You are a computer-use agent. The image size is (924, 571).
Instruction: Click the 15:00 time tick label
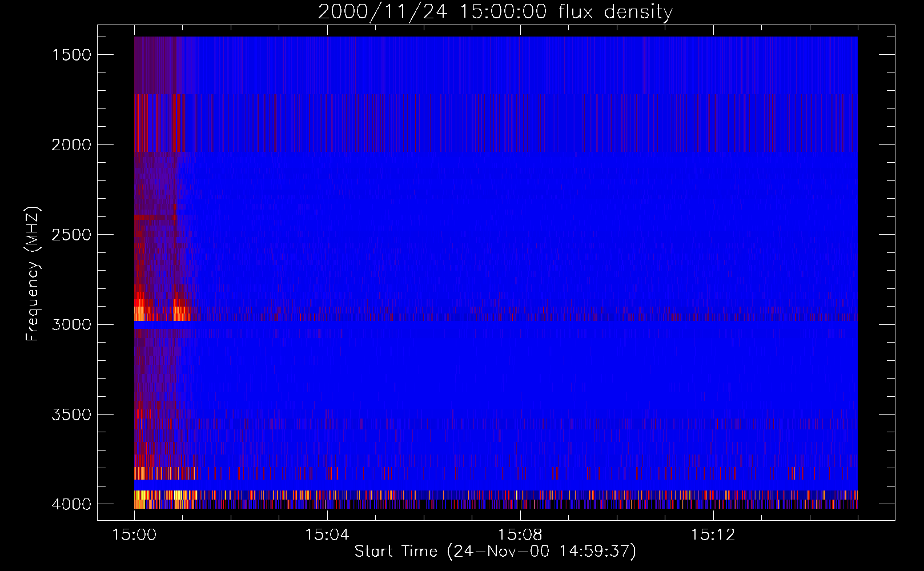click(134, 535)
